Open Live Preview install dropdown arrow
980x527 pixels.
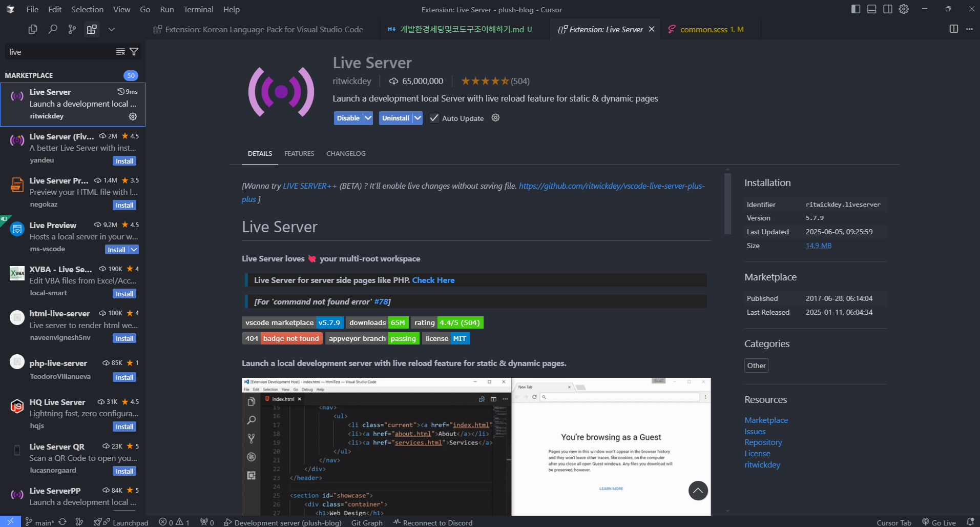point(134,250)
